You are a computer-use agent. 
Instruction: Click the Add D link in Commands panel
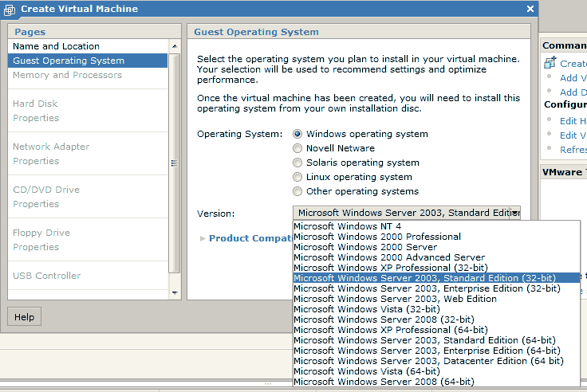(573, 92)
